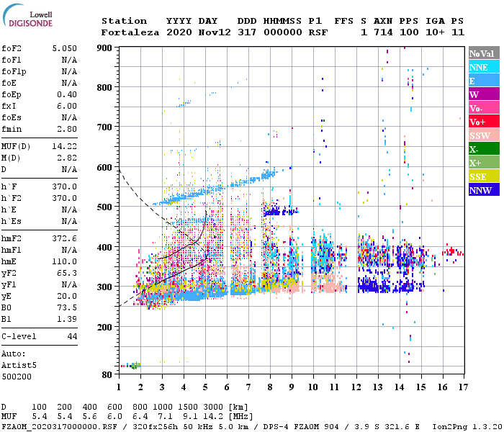
Task: Click the Nov12 date in header
Action: point(215,32)
